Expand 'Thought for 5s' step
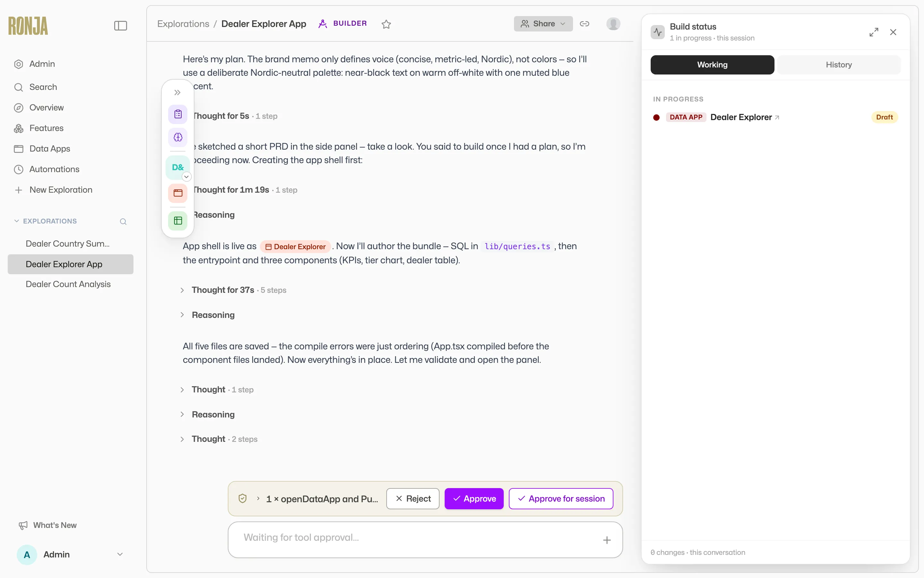 (235, 116)
